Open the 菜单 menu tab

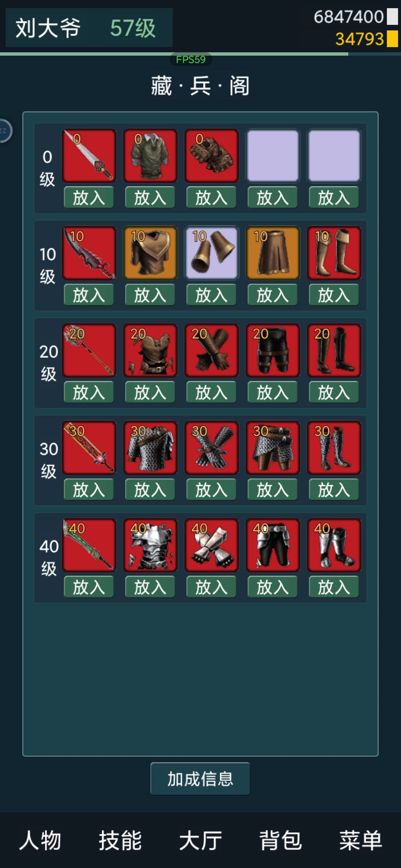point(361,840)
